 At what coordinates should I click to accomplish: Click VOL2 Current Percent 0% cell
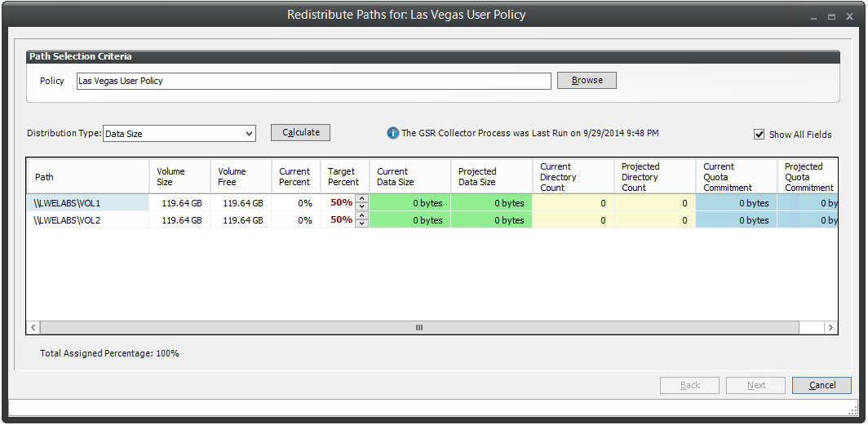point(295,220)
